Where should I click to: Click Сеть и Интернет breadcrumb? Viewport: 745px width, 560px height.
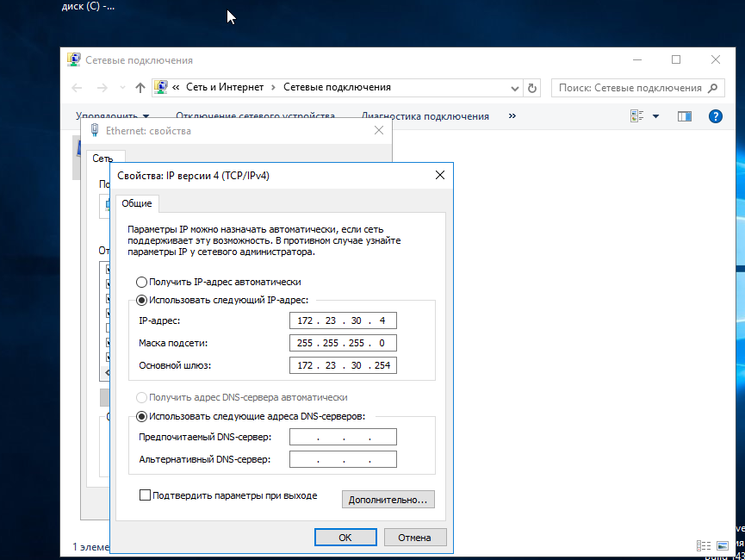tap(225, 87)
